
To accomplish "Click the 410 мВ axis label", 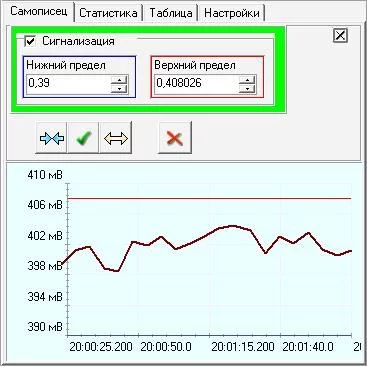I will click(x=45, y=175).
